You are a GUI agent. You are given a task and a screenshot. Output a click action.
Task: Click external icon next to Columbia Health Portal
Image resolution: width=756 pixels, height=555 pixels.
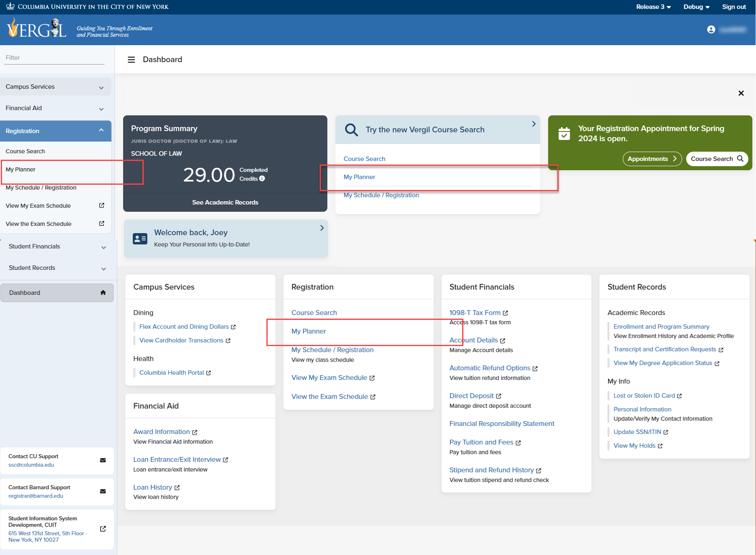[x=209, y=373]
